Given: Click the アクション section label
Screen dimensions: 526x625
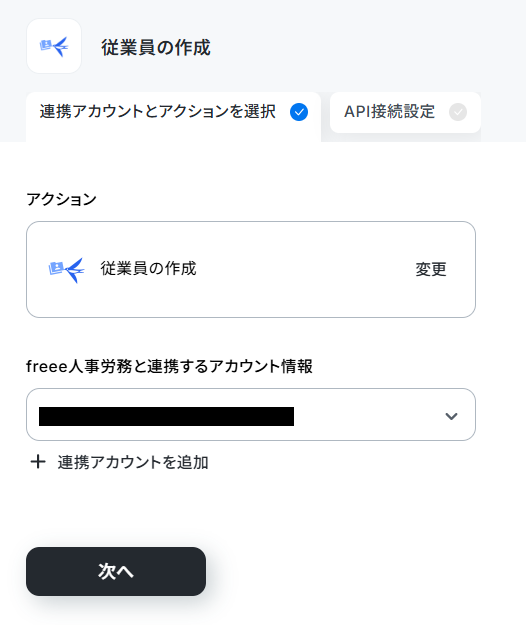Looking at the screenshot, I should pyautogui.click(x=61, y=199).
